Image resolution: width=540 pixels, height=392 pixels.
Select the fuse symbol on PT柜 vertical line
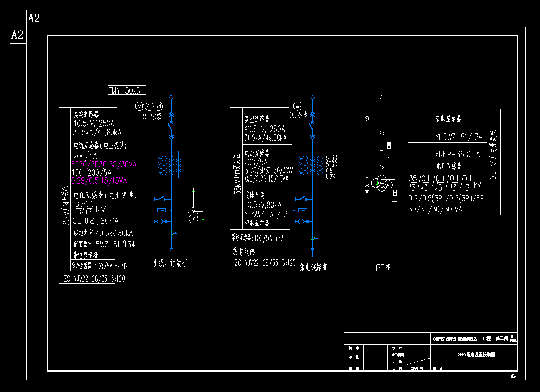[382, 155]
